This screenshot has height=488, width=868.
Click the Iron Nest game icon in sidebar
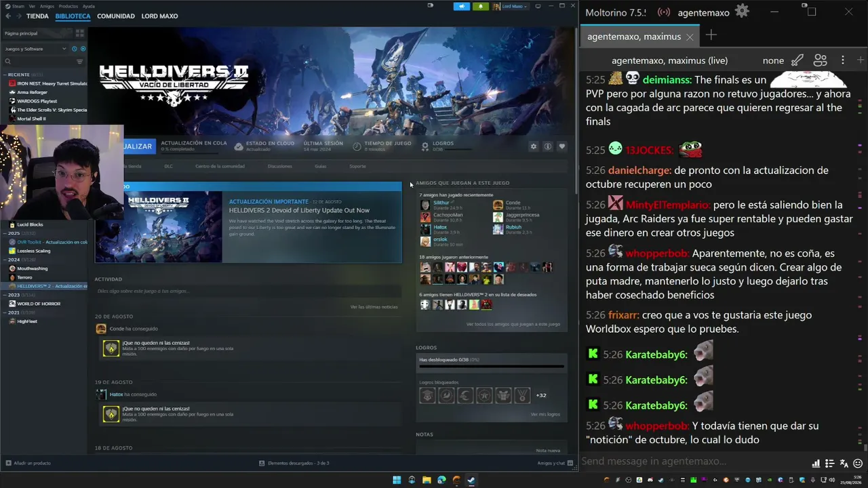pos(12,83)
